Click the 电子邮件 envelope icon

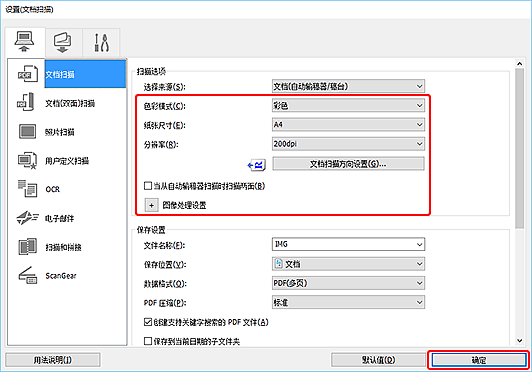pyautogui.click(x=27, y=218)
